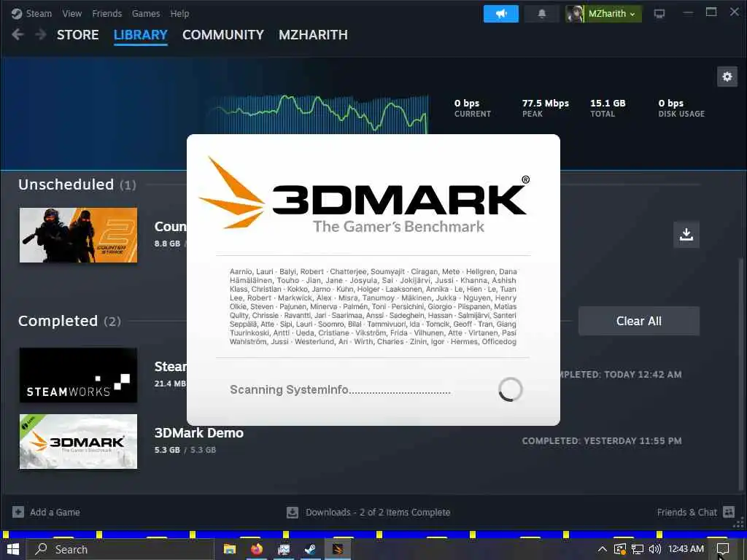The image size is (747, 560).
Task: Open Steam from the taskbar
Action: 311,550
